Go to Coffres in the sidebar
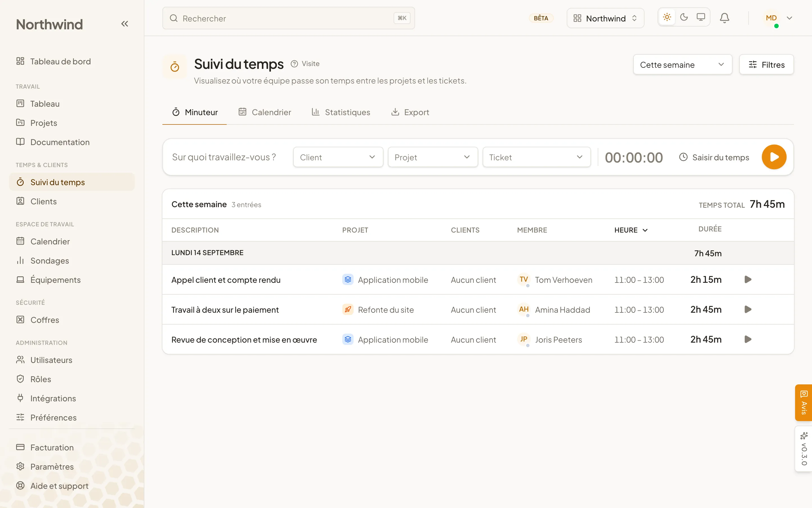Viewport: 812px width, 508px height. 72,320
